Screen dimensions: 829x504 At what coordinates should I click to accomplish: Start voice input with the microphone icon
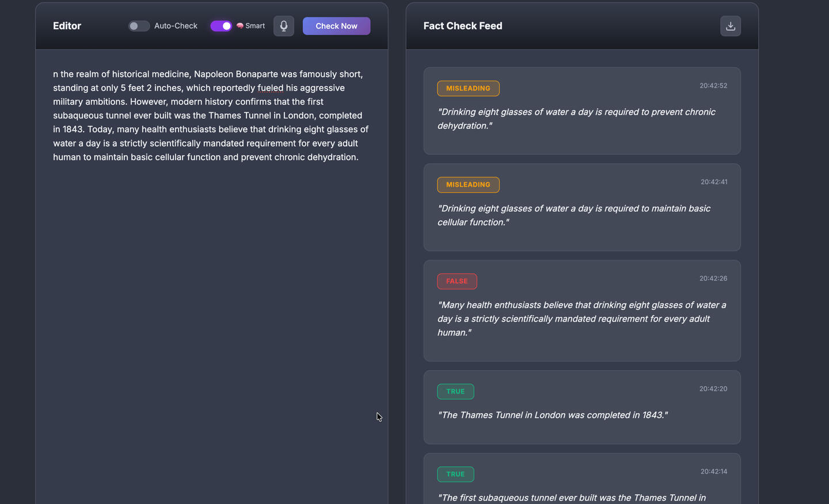pyautogui.click(x=283, y=26)
